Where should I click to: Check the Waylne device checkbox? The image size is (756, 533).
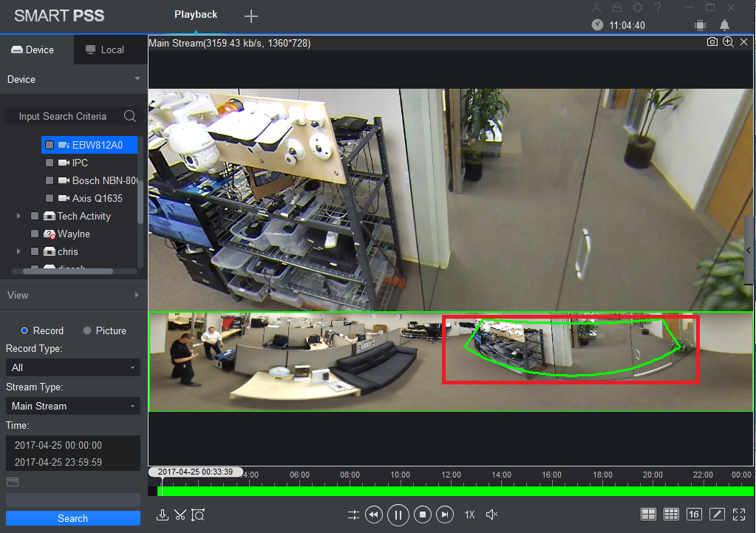(35, 234)
